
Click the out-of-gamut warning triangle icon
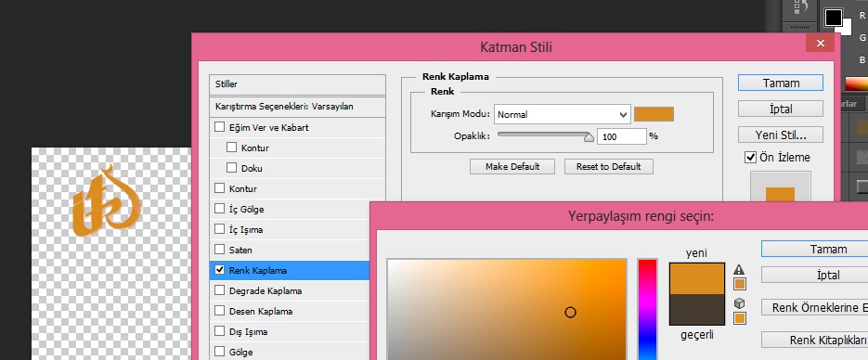point(739,270)
